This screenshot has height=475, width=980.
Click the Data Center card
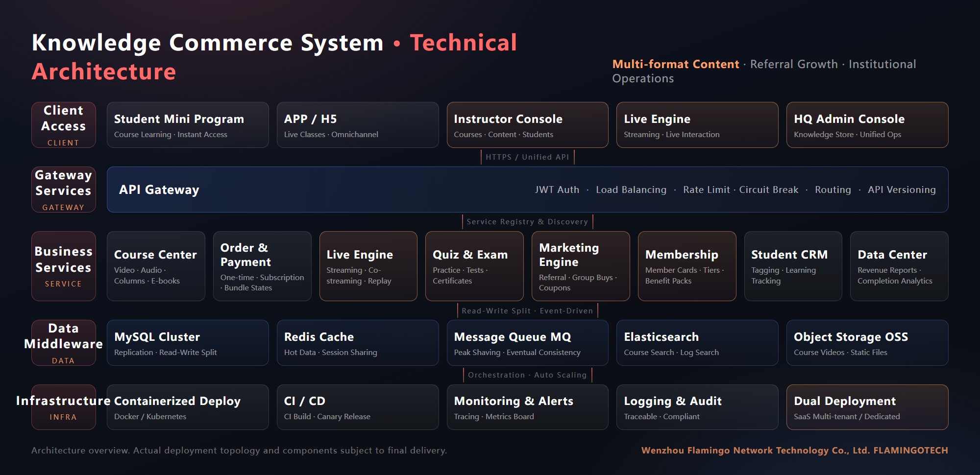point(899,266)
